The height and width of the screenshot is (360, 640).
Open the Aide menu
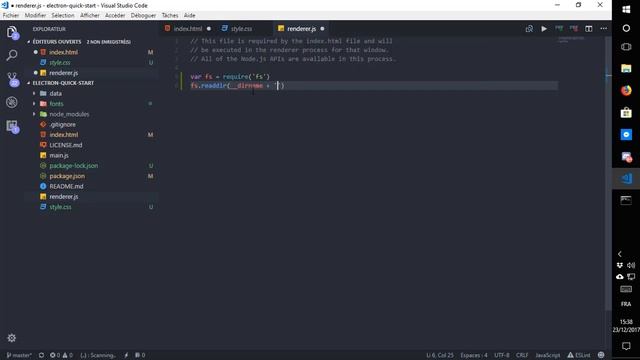[x=189, y=15]
